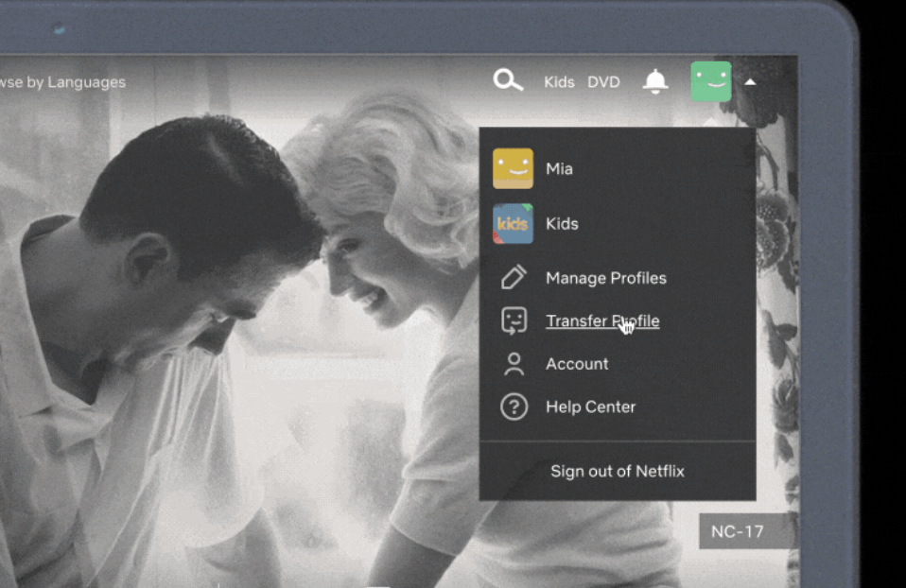Go to Kids in the top navigation

coord(559,82)
